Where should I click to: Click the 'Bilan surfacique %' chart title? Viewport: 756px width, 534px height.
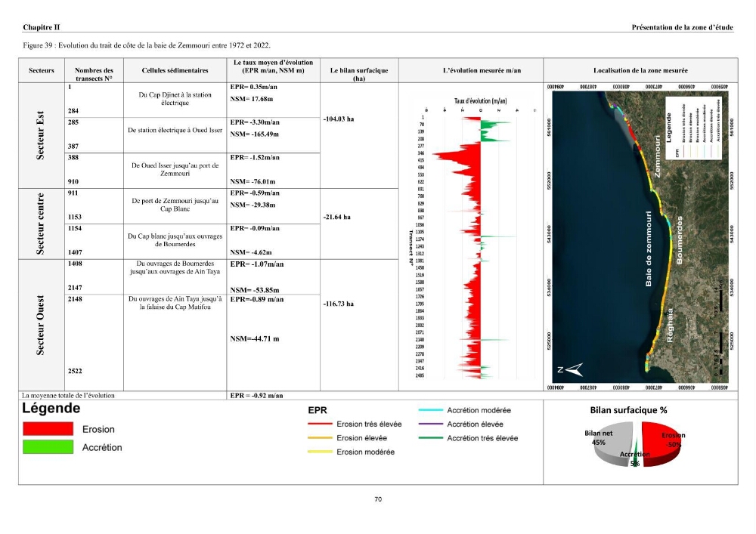pos(629,410)
